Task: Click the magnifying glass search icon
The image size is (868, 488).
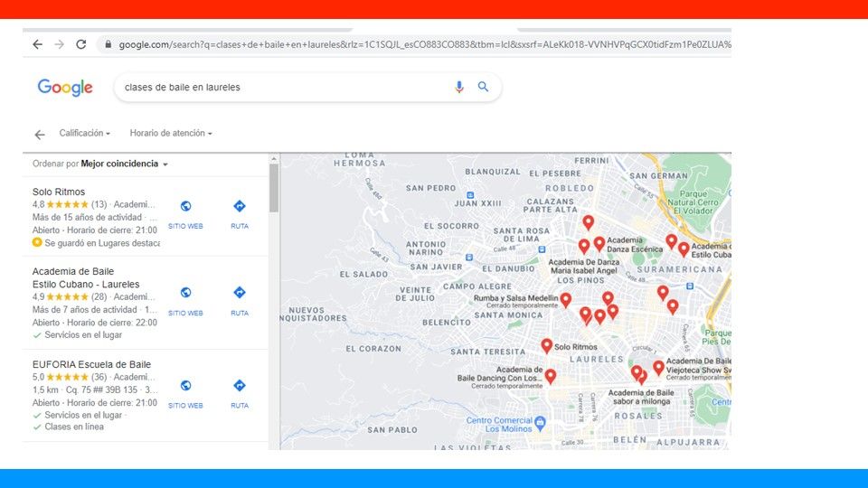Action: pyautogui.click(x=483, y=87)
